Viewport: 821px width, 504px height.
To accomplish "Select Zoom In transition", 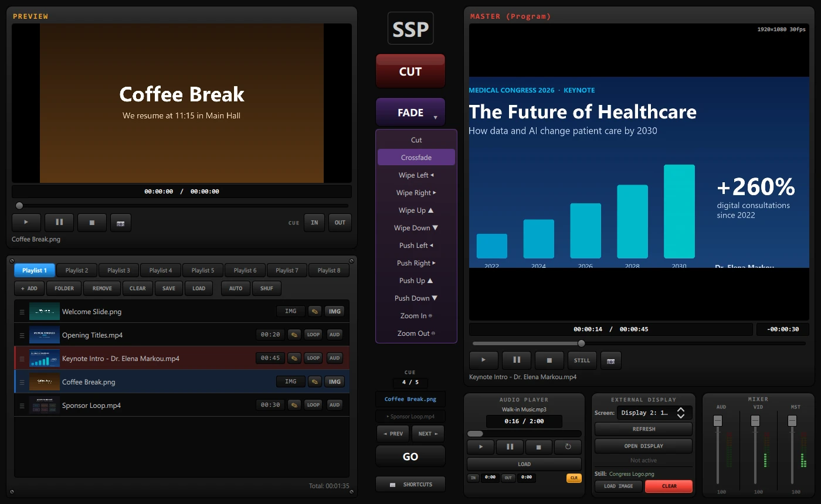I will coord(416,316).
